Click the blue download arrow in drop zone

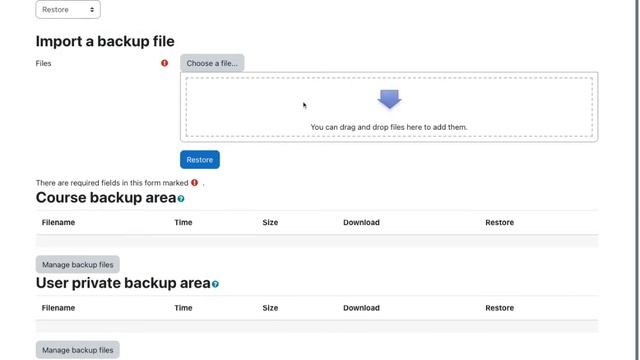coord(389,99)
